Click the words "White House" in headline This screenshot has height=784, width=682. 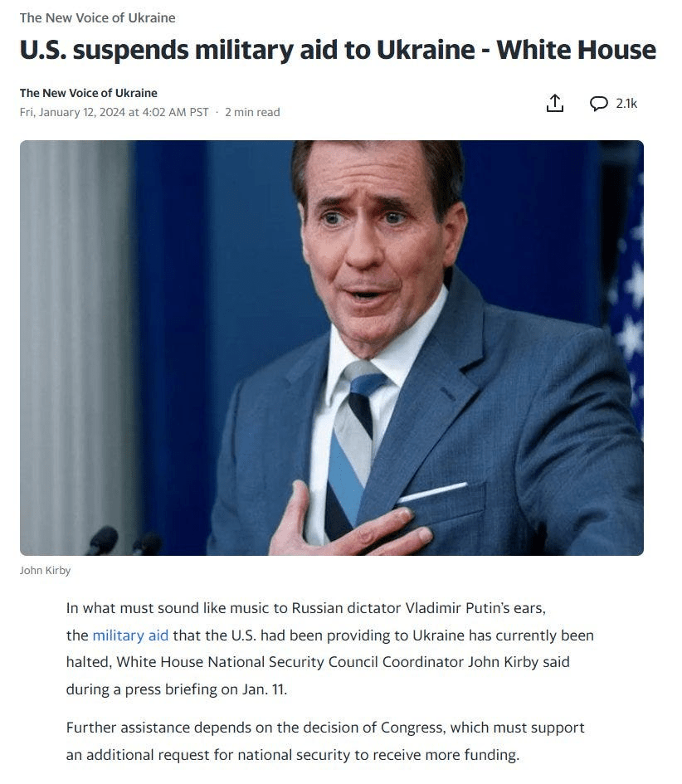(576, 50)
